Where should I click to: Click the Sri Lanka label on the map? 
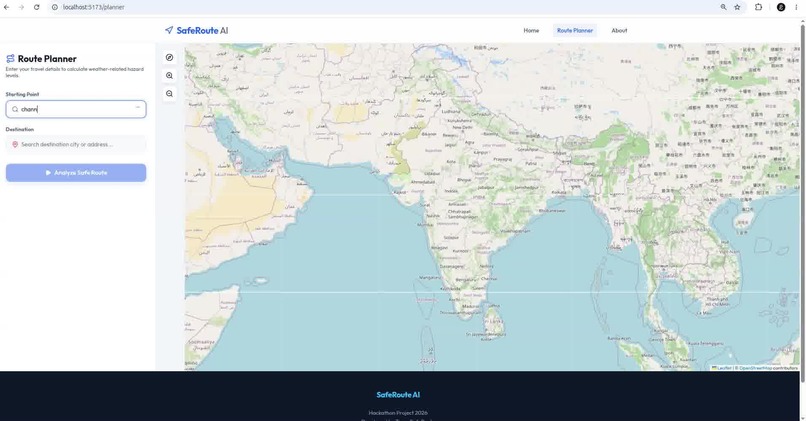(493, 321)
